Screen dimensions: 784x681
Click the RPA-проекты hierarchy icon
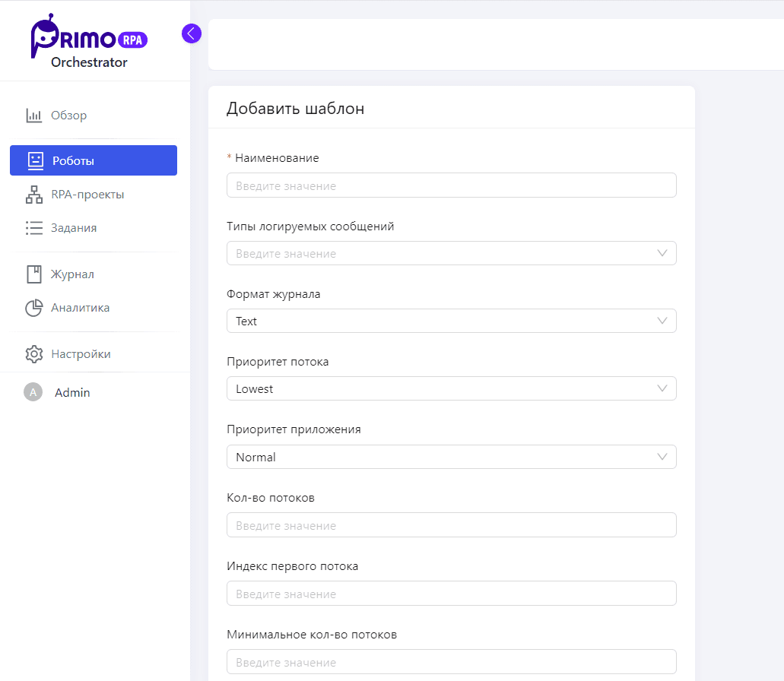coord(34,195)
